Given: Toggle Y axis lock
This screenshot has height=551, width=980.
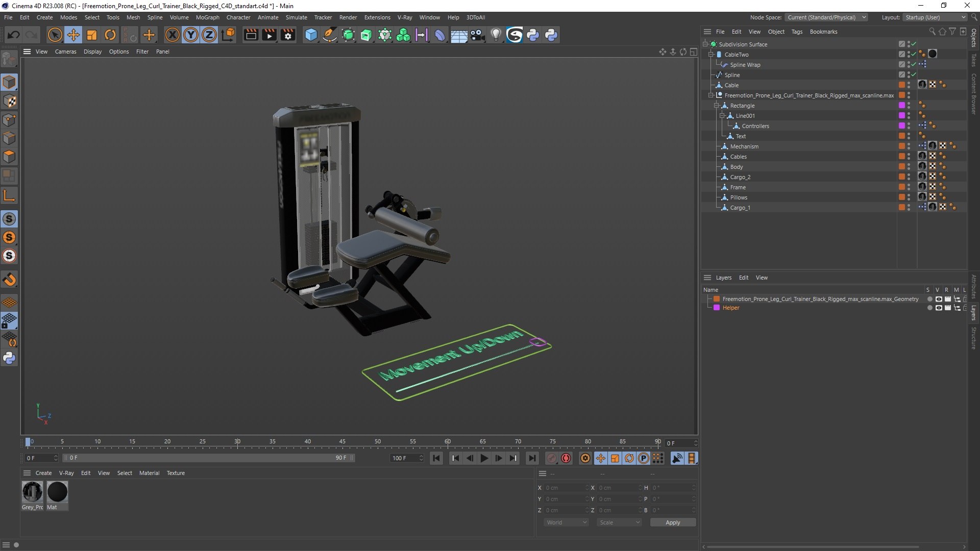Looking at the screenshot, I should 191,35.
